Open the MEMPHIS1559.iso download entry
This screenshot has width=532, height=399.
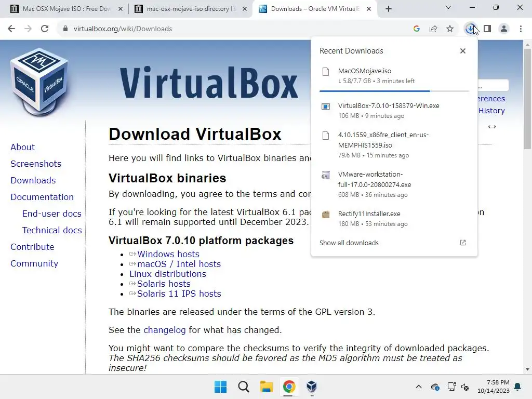[394, 145]
